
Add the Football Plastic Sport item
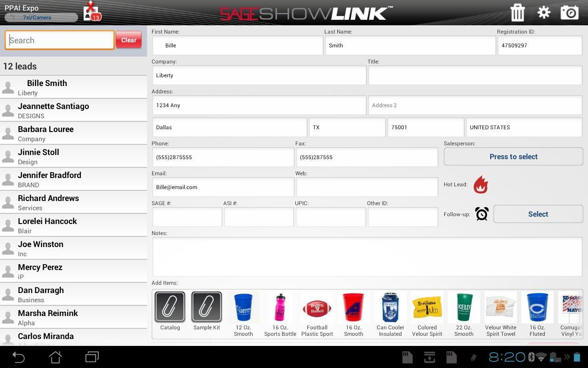click(317, 314)
